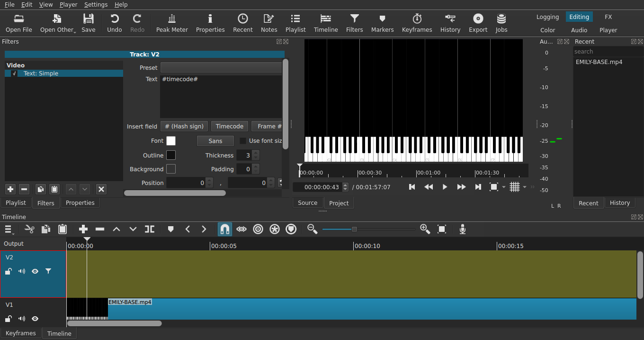This screenshot has width=644, height=340.
Task: Click the Ripple all tracks icon
Action: point(275,230)
